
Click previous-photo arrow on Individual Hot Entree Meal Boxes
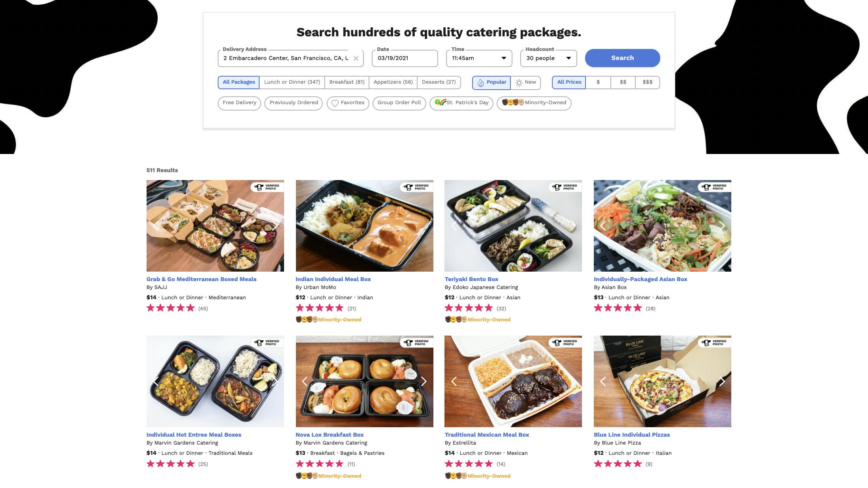(x=156, y=381)
